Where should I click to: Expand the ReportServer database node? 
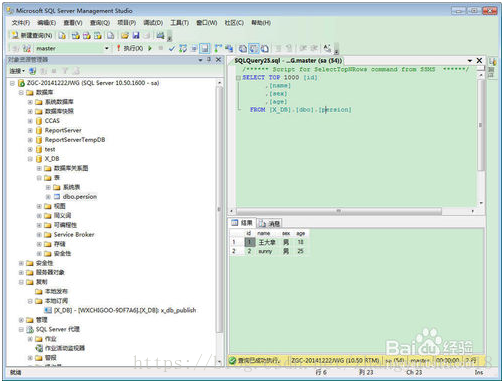click(x=30, y=130)
